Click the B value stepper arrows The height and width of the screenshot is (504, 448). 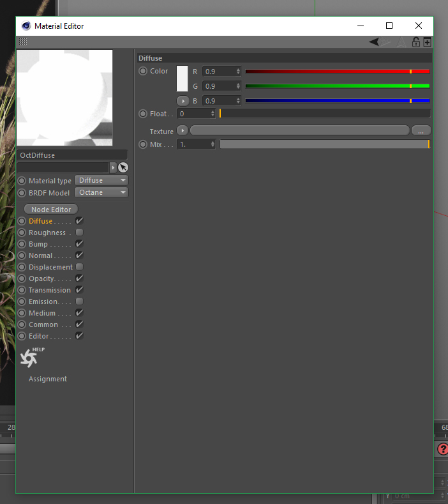point(238,101)
